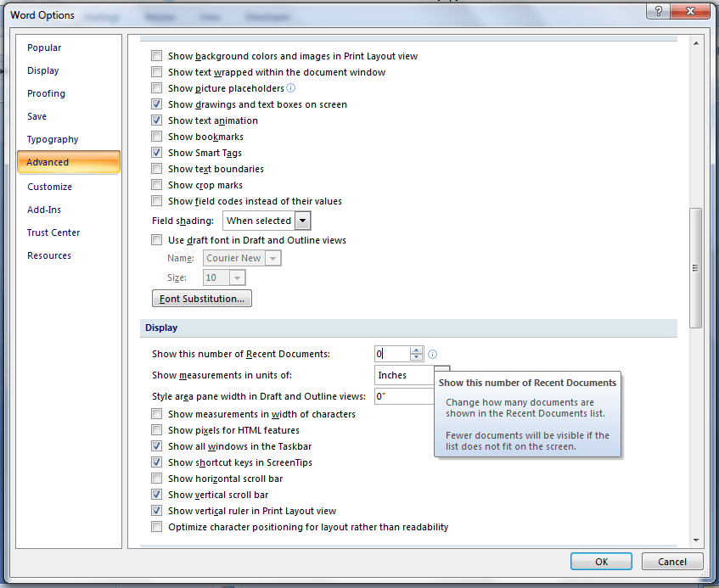Click the vertical scrollbar thumb
Screen dimensions: 719x588
[x=695, y=268]
